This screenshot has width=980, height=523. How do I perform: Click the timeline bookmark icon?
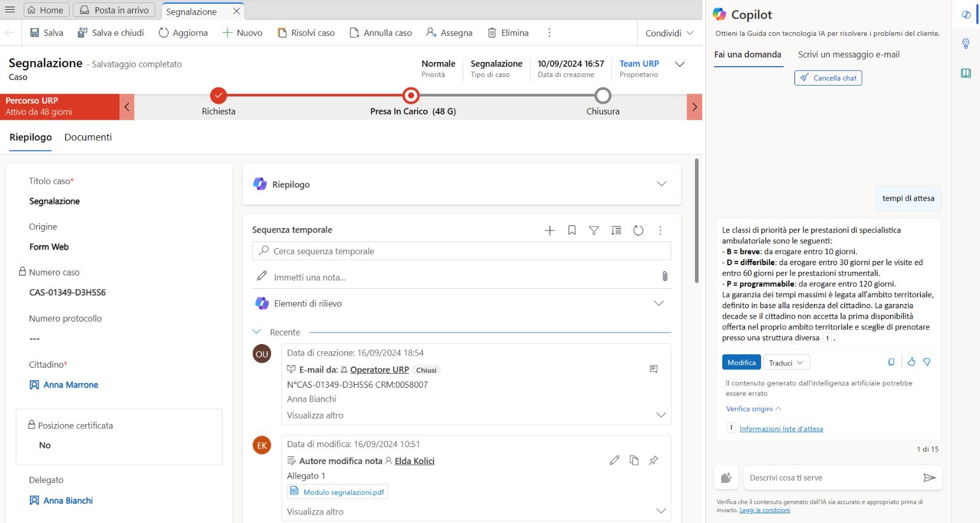pos(572,231)
